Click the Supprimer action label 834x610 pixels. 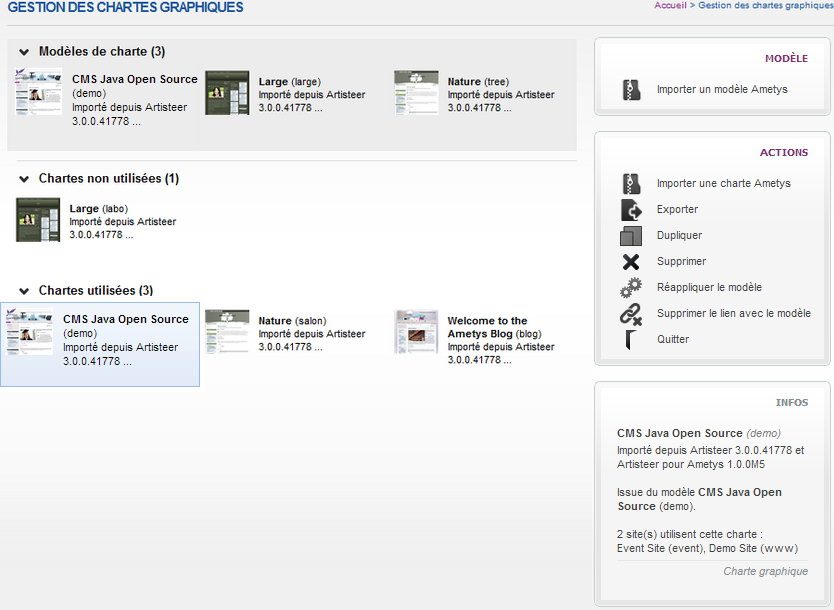(x=681, y=262)
